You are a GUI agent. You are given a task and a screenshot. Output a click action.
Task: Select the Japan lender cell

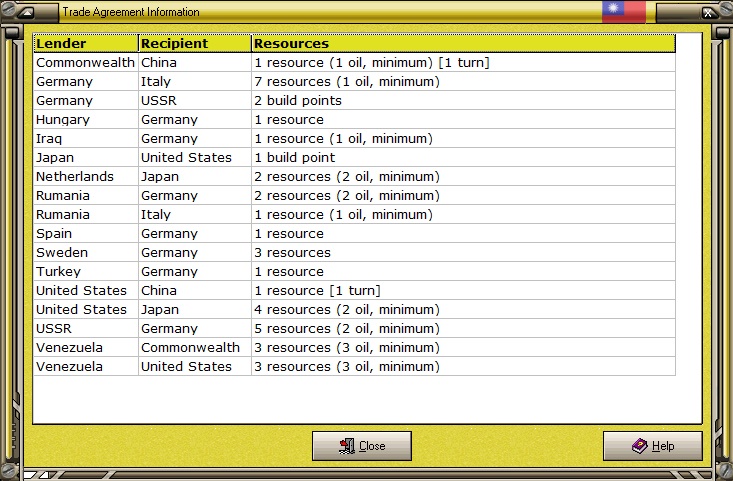click(86, 158)
